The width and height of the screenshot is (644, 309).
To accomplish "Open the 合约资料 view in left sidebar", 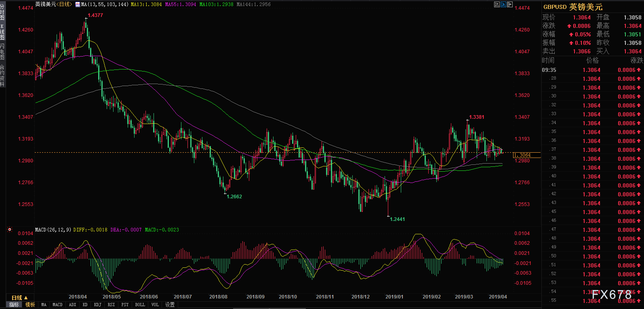I will coord(2,76).
